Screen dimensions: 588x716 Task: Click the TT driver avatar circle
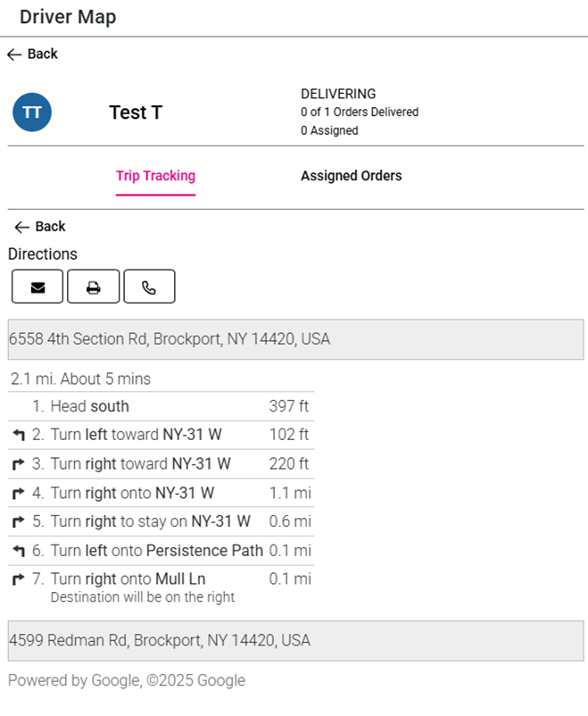(32, 112)
